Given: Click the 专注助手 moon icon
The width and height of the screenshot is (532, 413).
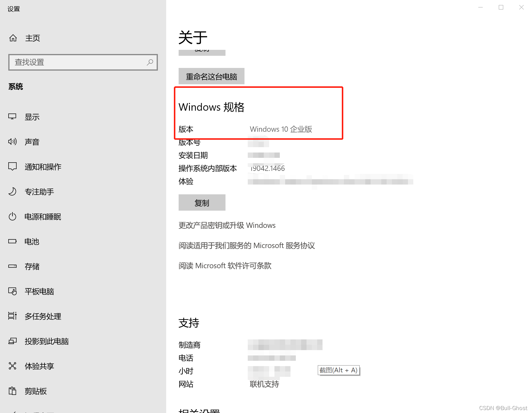Looking at the screenshot, I should pos(12,191).
